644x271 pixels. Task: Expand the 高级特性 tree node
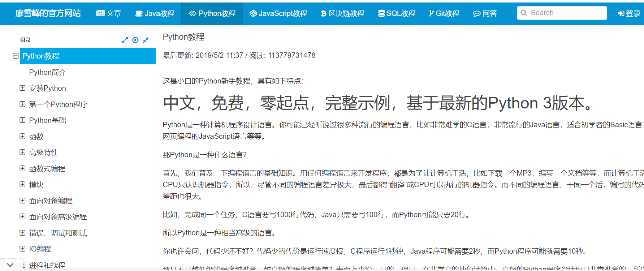pyautogui.click(x=22, y=152)
